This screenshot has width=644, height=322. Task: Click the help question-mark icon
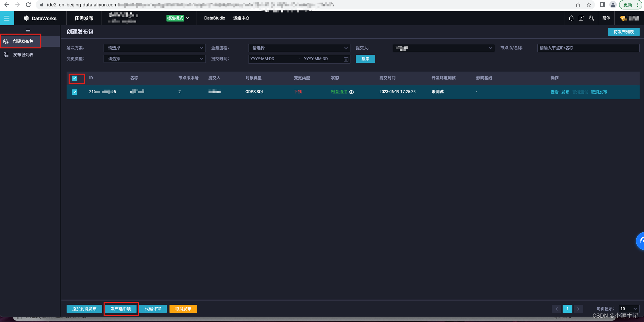click(x=581, y=18)
